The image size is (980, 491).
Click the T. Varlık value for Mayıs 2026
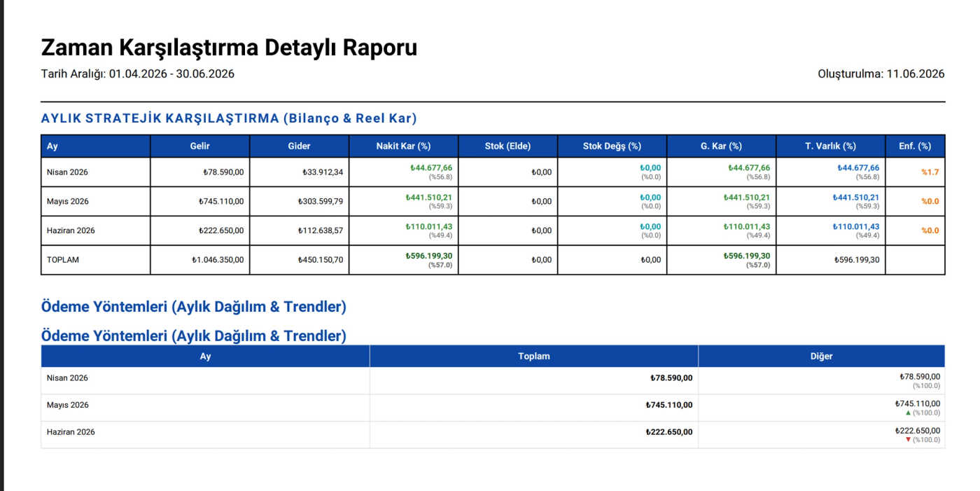[855, 198]
